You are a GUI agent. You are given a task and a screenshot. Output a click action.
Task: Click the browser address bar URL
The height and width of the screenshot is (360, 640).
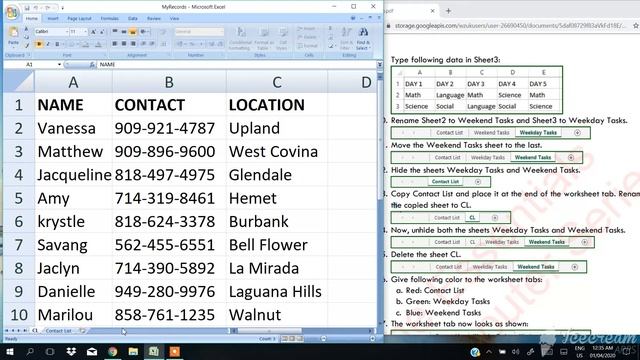(x=510, y=26)
